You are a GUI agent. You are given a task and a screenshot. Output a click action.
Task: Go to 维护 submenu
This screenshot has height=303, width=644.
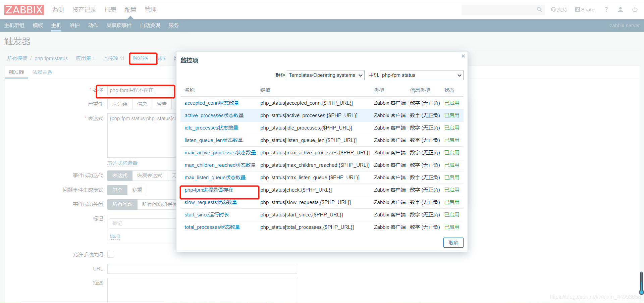click(74, 26)
